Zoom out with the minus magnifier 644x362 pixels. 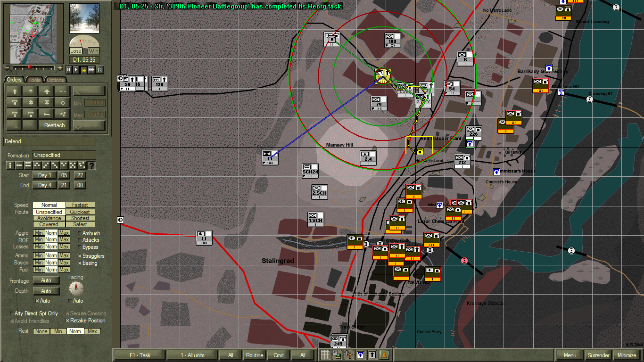click(8, 69)
